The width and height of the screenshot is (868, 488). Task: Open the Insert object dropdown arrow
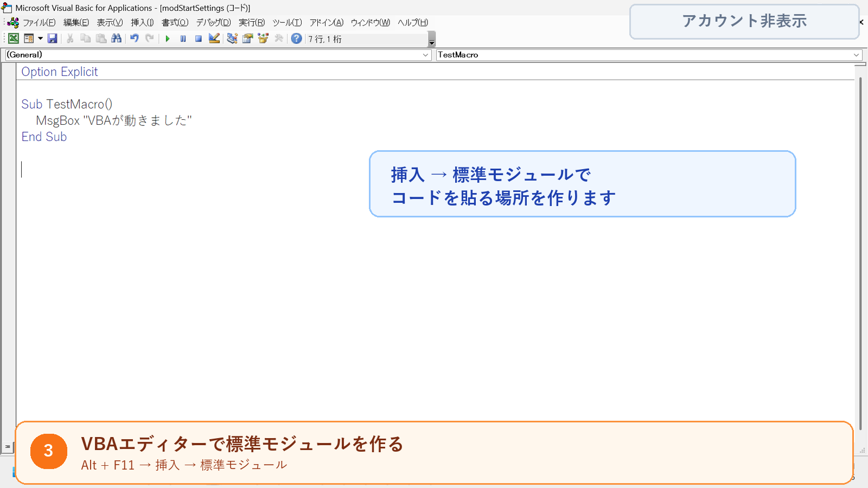click(x=40, y=38)
